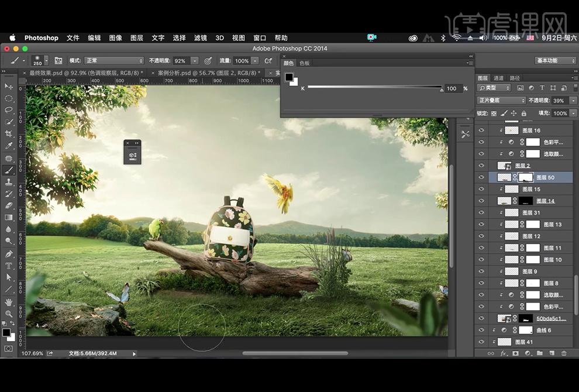The image size is (579, 392).
Task: Open layer 不透明度 39% dropdown arrow
Action: (x=573, y=101)
